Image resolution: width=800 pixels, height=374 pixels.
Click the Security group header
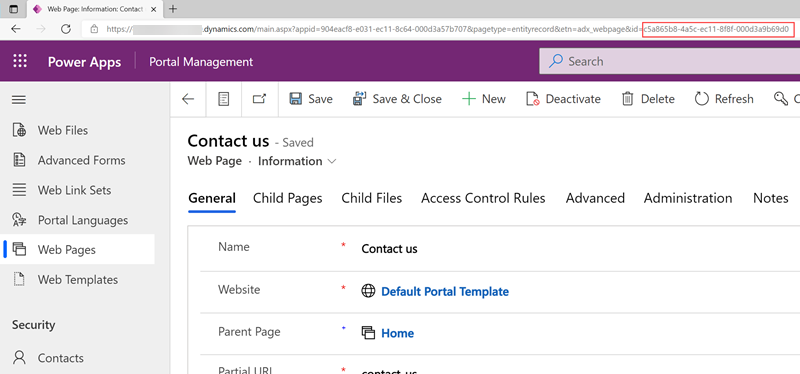click(34, 325)
